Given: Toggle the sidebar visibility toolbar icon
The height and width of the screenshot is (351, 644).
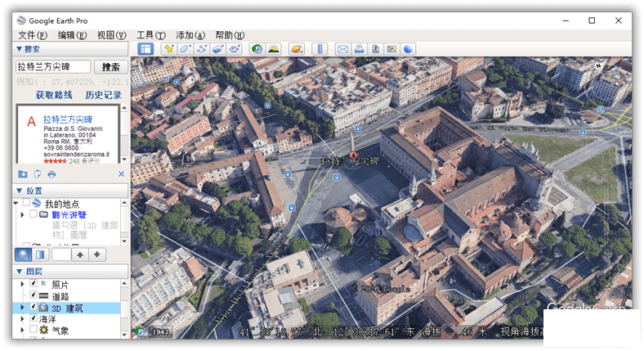Looking at the screenshot, I should coord(145,49).
